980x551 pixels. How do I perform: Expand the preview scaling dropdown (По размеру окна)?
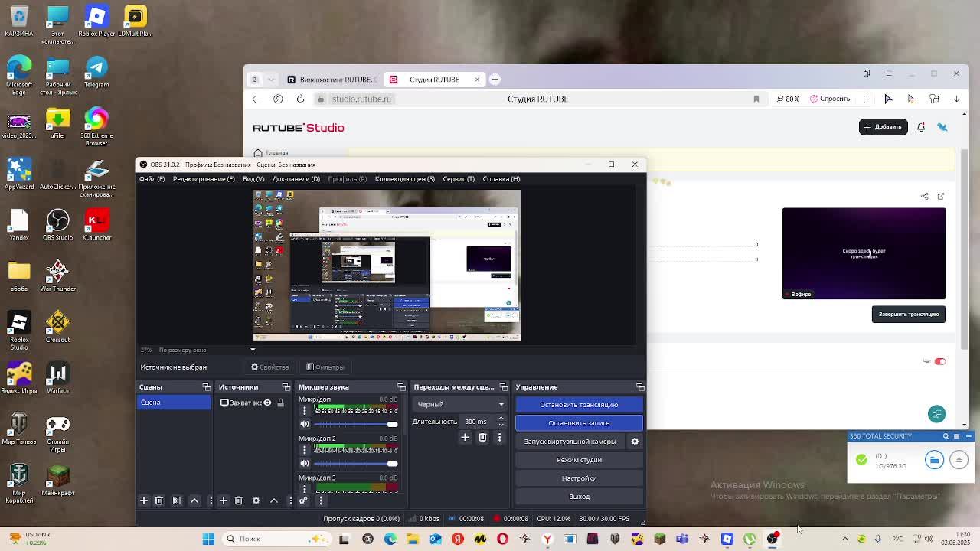pyautogui.click(x=253, y=350)
